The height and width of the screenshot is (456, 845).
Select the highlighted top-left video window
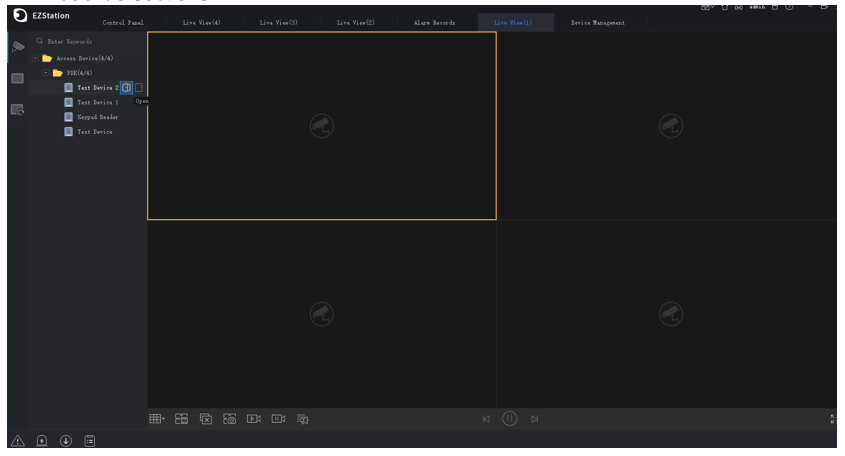[x=322, y=126]
